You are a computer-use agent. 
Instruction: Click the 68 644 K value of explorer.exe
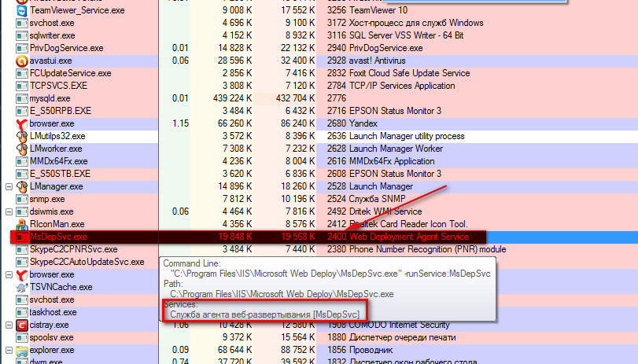click(x=235, y=350)
